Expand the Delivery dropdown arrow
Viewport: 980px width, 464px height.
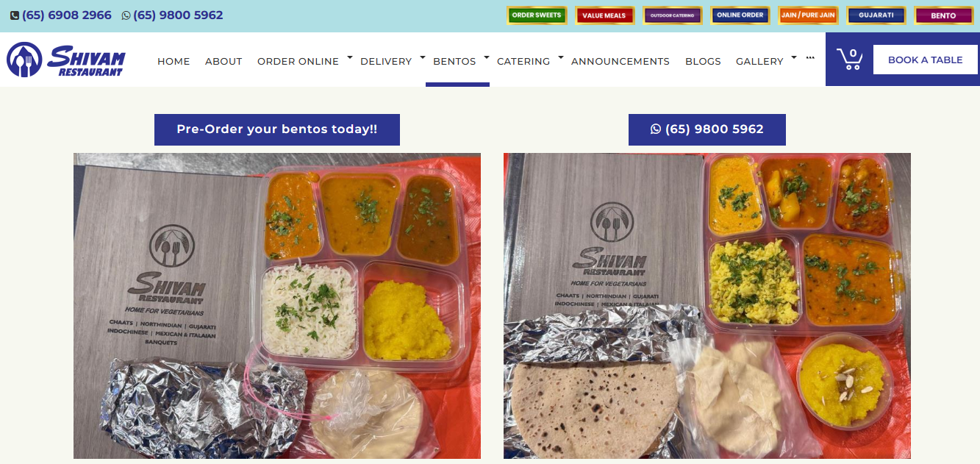423,57
